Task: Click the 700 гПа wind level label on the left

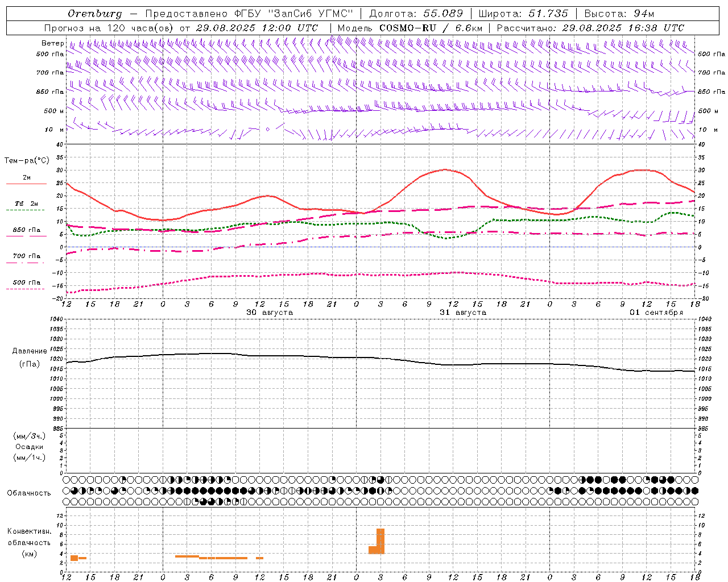Action: [50, 73]
